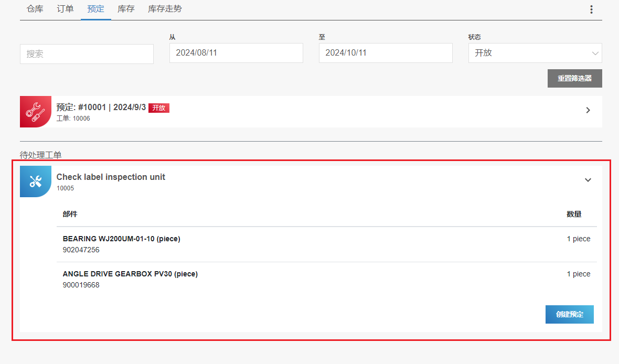This screenshot has height=364, width=619.
Task: Click the red 开放 status badge
Action: point(158,108)
